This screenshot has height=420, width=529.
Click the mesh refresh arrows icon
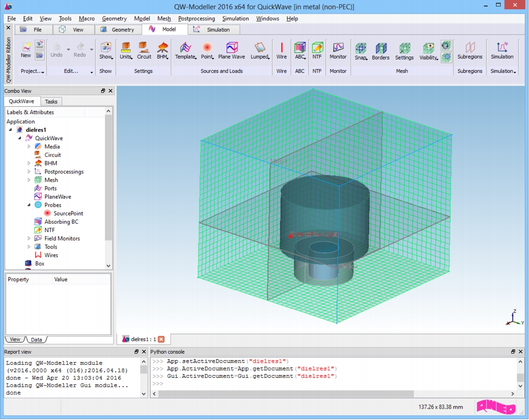tap(446, 45)
